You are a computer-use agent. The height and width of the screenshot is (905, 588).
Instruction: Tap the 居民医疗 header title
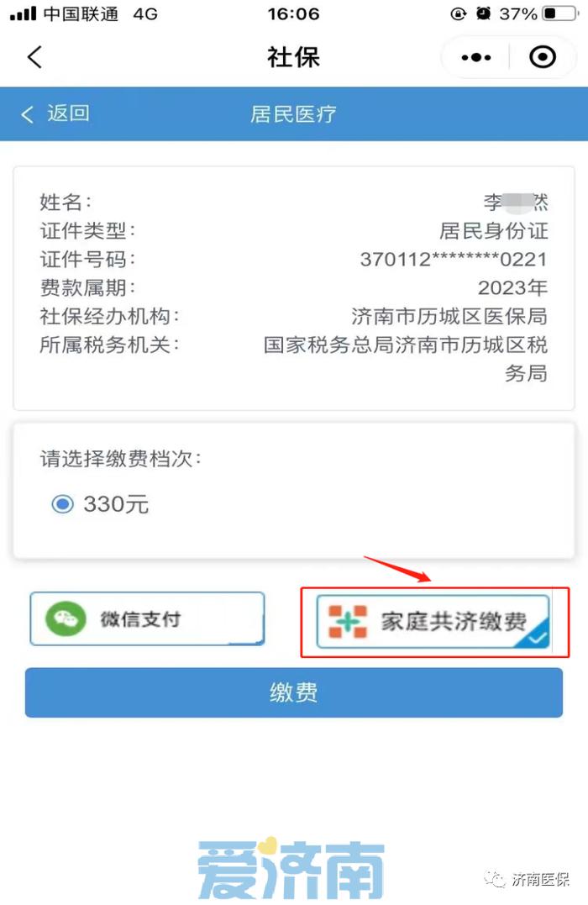293,114
